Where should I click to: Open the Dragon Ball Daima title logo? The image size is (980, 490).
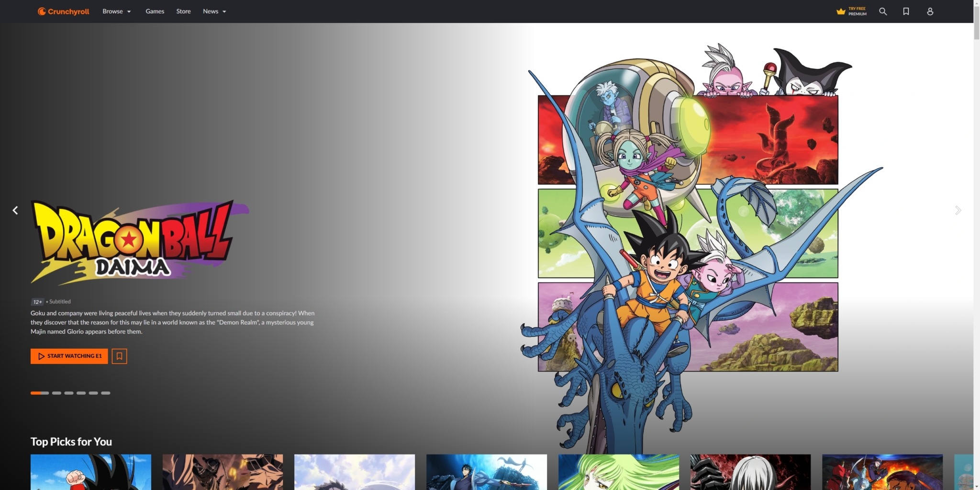pyautogui.click(x=139, y=242)
